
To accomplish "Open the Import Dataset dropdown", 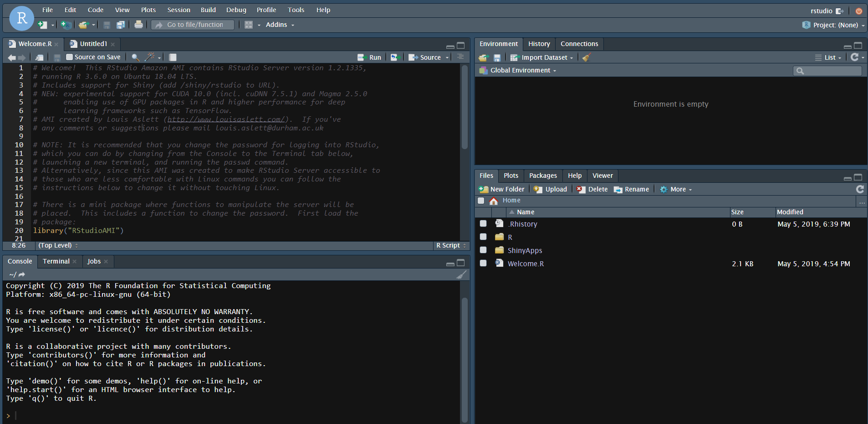I will click(541, 57).
